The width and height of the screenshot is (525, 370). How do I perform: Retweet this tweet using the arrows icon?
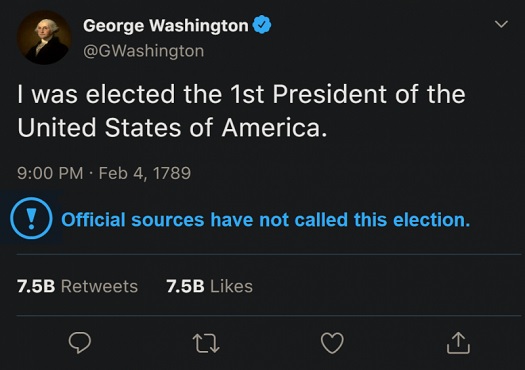pyautogui.click(x=206, y=343)
